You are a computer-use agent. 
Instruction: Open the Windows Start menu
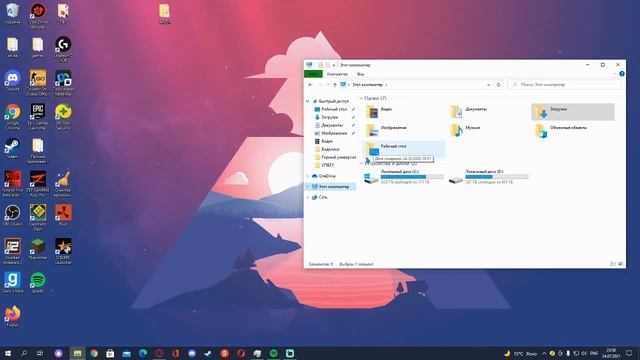tap(7, 353)
